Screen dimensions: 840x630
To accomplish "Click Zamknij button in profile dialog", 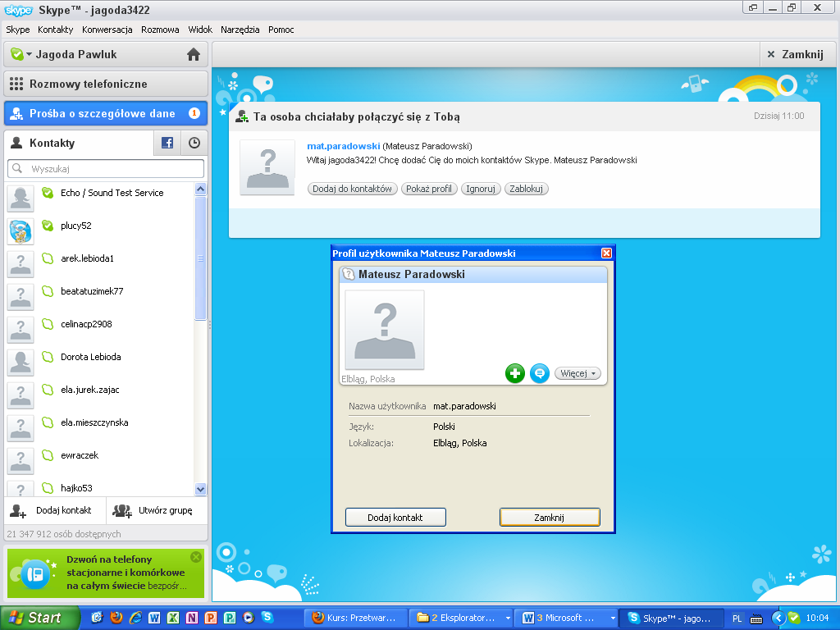I will click(550, 518).
